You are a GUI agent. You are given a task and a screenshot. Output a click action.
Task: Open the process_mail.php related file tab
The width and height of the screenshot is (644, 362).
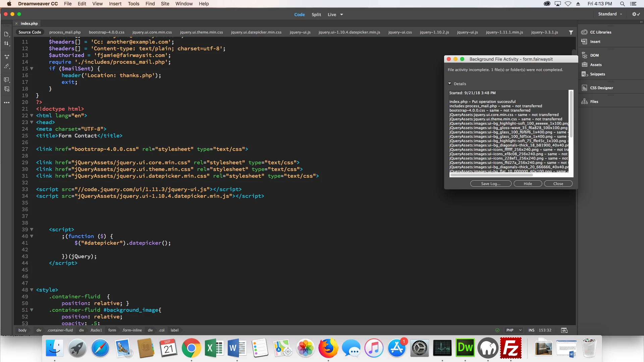pos(65,33)
